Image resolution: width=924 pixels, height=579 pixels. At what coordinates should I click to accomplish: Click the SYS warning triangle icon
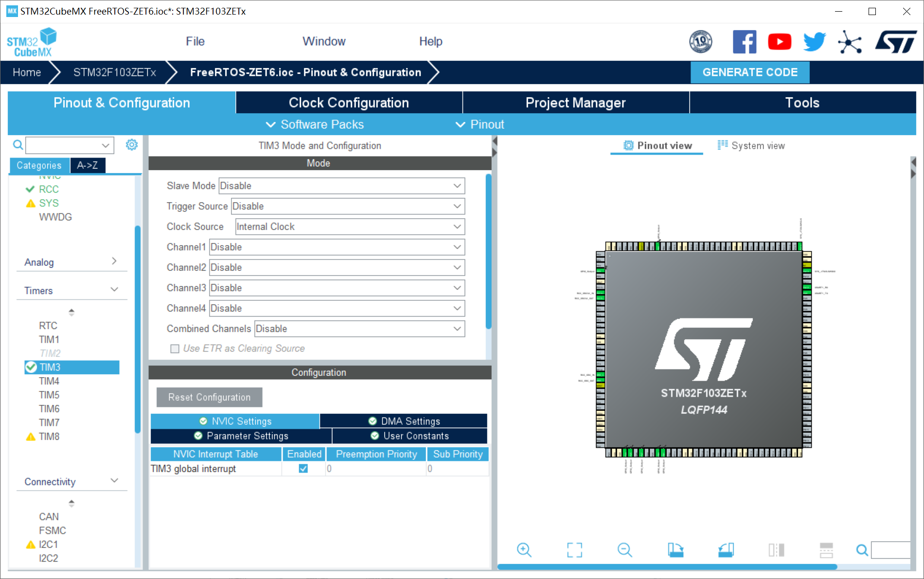(31, 203)
